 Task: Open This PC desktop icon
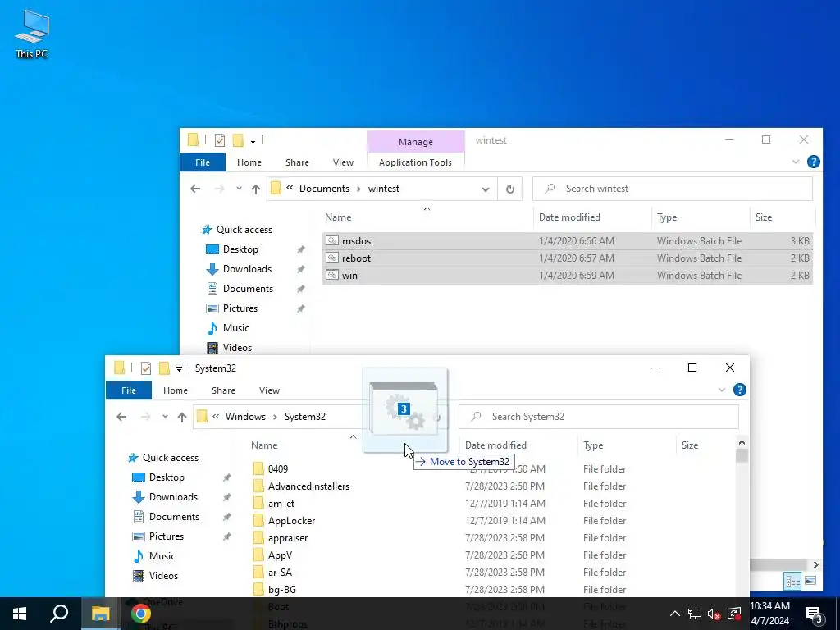[x=32, y=34]
